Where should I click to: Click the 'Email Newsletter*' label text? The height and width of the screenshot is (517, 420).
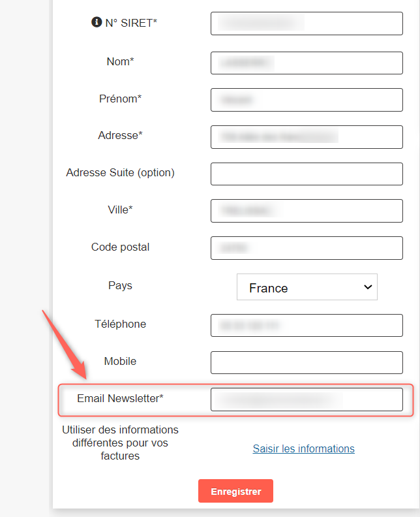120,398
